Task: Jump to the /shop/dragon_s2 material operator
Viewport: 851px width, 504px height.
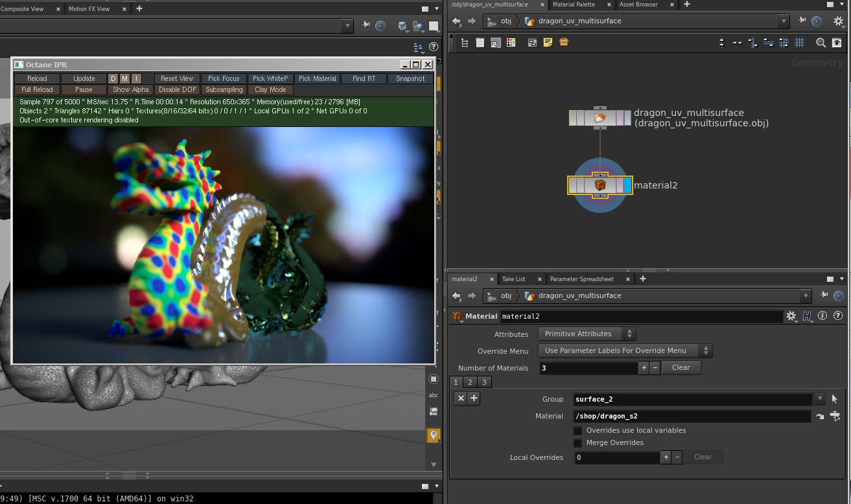Action: pyautogui.click(x=820, y=417)
